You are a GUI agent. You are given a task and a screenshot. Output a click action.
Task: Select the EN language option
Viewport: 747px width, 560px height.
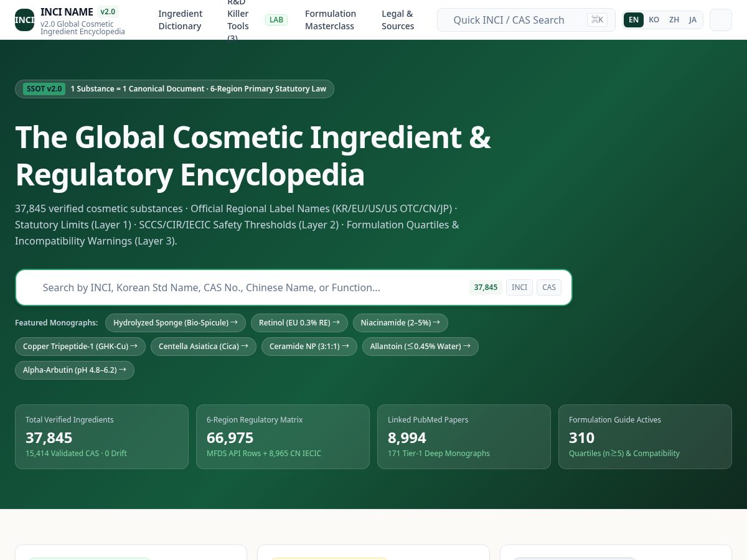point(634,20)
